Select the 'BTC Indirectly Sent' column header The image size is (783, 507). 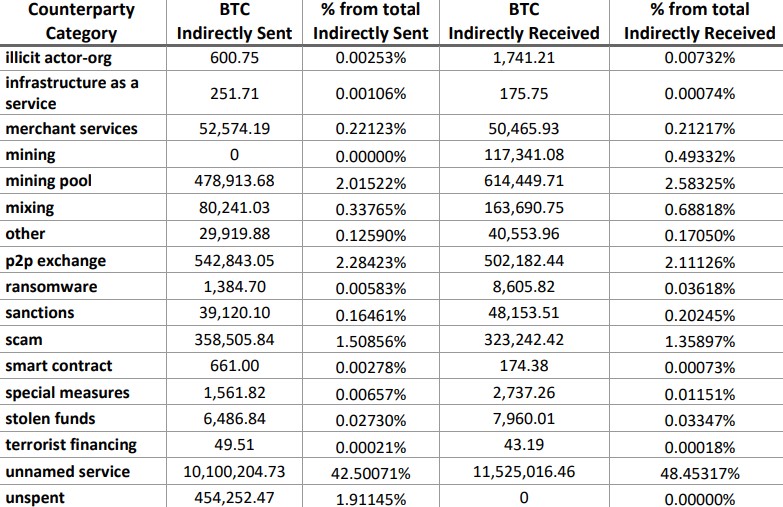pyautogui.click(x=234, y=22)
